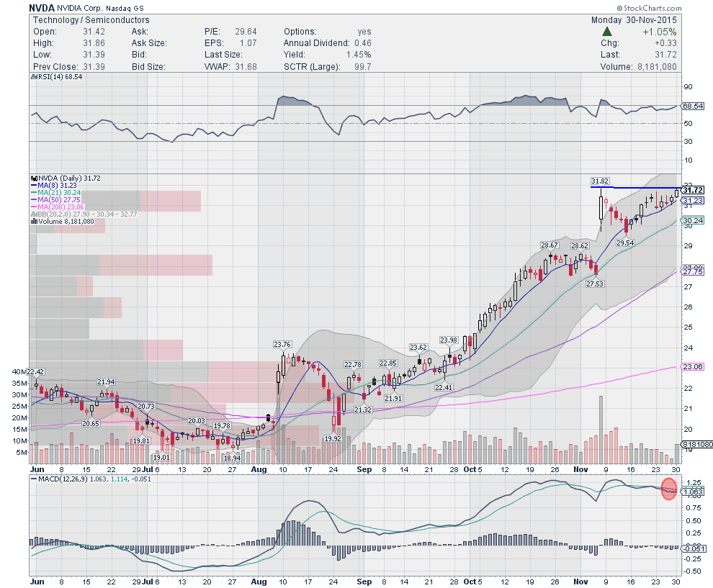Select the VWAP value 31.68
Image resolution: width=713 pixels, height=588 pixels.
pos(246,67)
